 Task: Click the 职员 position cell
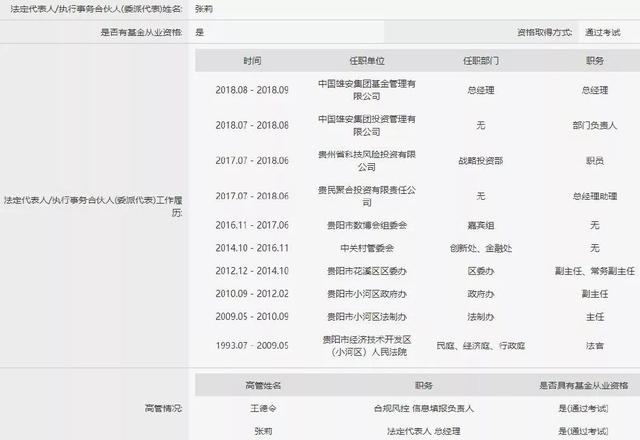[595, 161]
